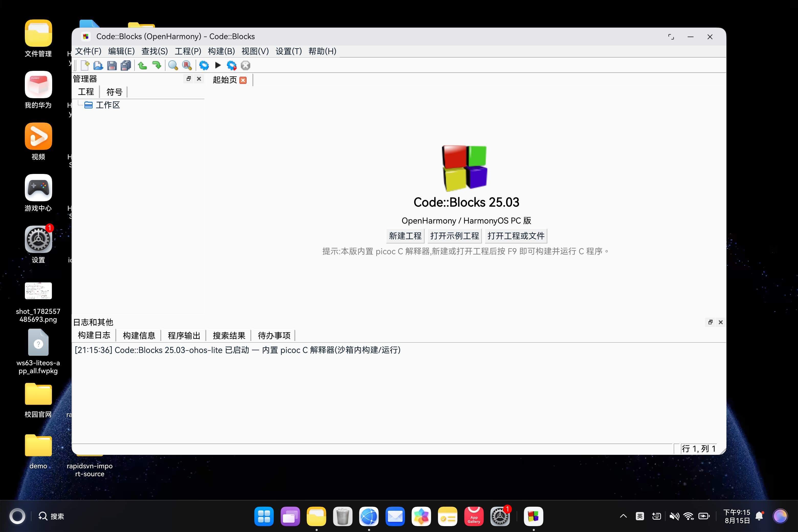Open the 视图(V) menu

(255, 51)
